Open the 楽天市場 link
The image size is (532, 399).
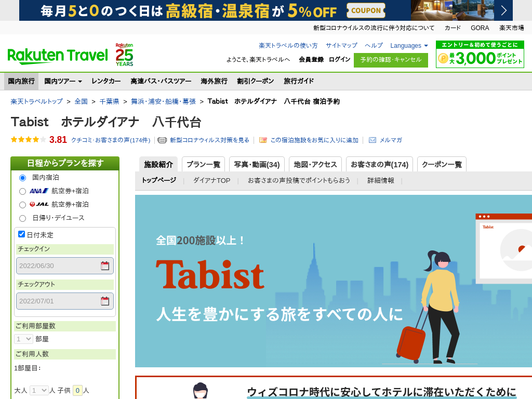point(511,28)
